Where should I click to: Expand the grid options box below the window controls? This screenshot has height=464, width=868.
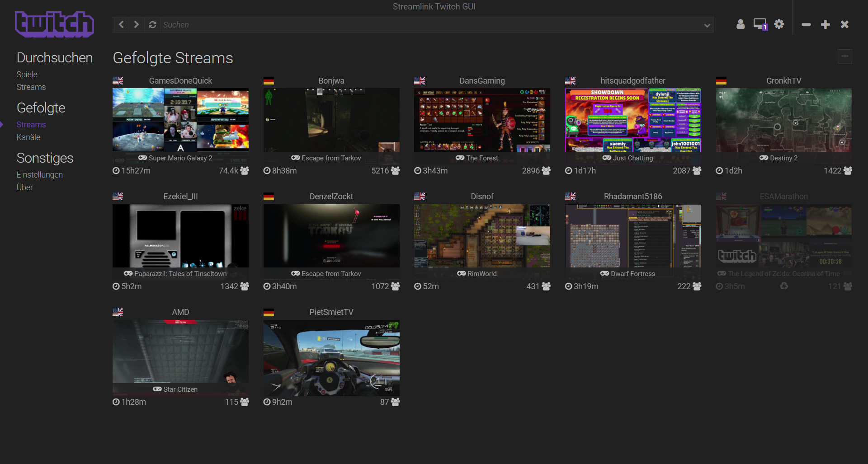(845, 56)
